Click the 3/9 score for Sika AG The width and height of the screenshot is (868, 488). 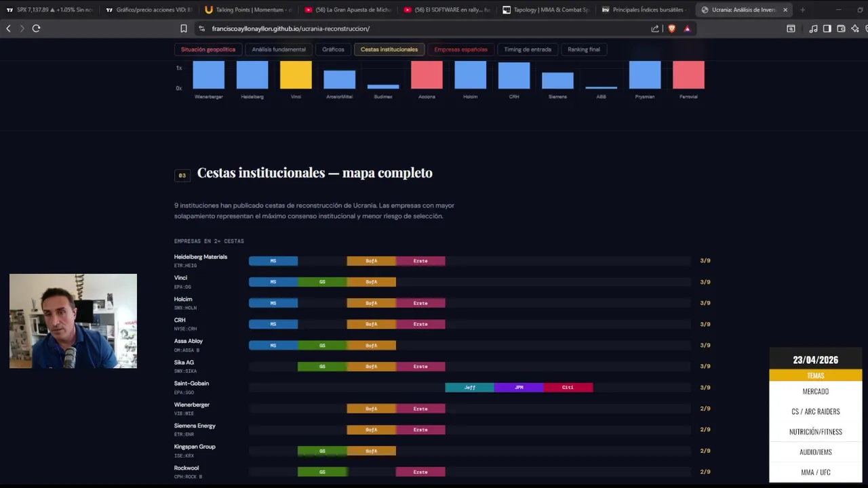[x=705, y=367]
